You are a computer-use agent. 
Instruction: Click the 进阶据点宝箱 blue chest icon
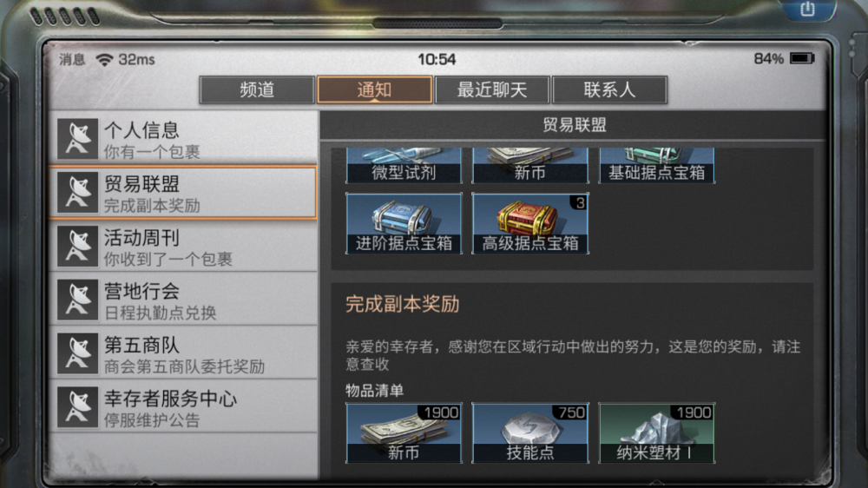pyautogui.click(x=404, y=223)
